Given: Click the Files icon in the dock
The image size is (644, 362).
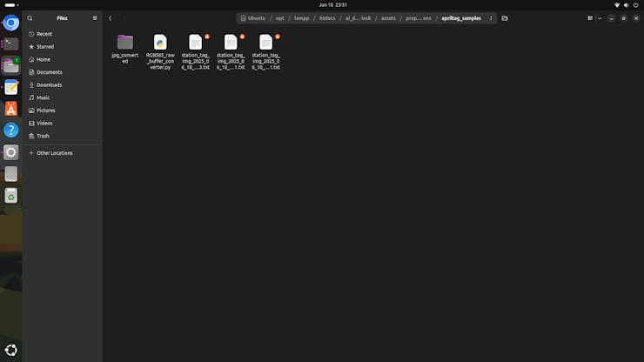Looking at the screenshot, I should (11, 66).
